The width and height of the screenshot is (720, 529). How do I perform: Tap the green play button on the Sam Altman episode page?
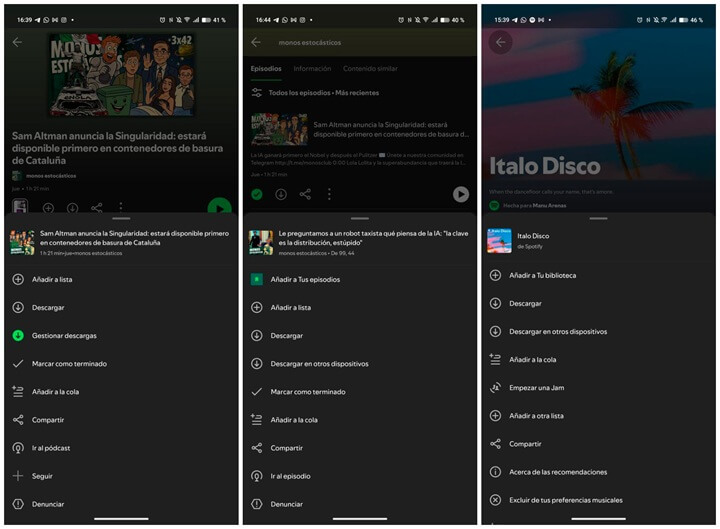tap(219, 207)
